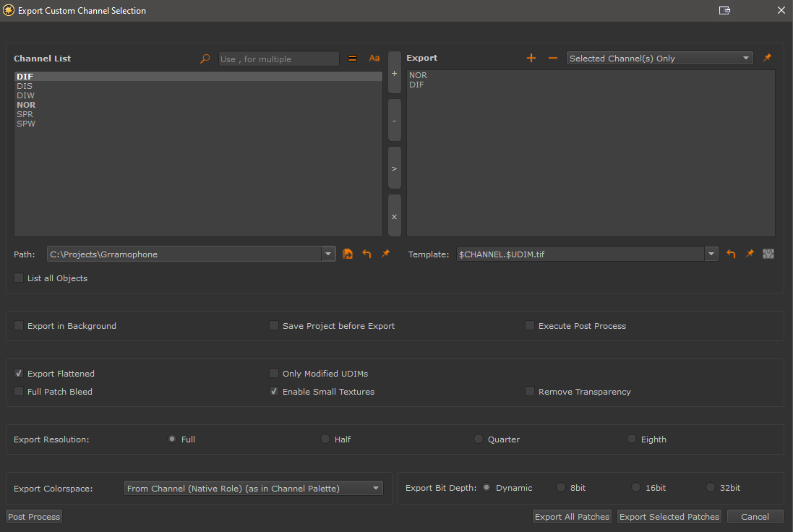Open the Selected Channel(s) Only dropdown
793x532 pixels.
(659, 59)
